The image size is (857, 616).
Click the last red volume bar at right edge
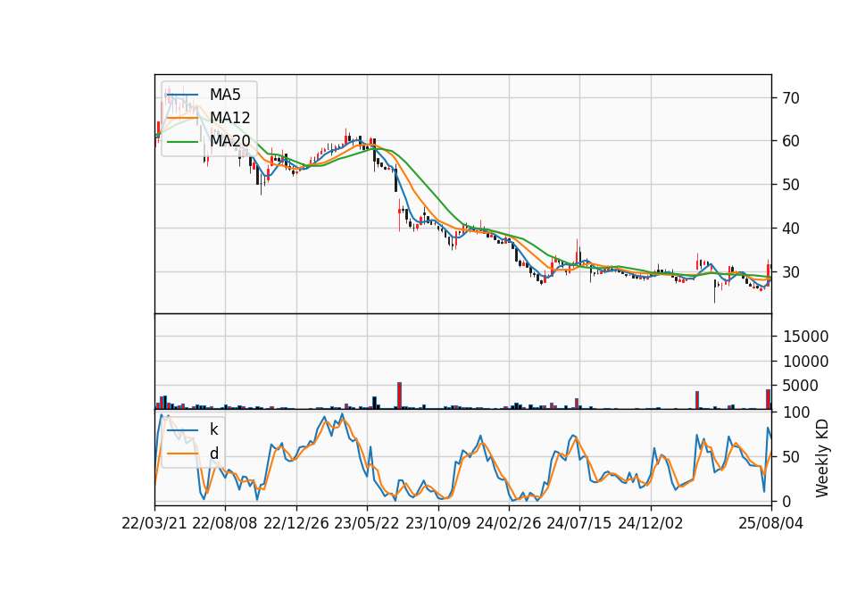click(769, 399)
